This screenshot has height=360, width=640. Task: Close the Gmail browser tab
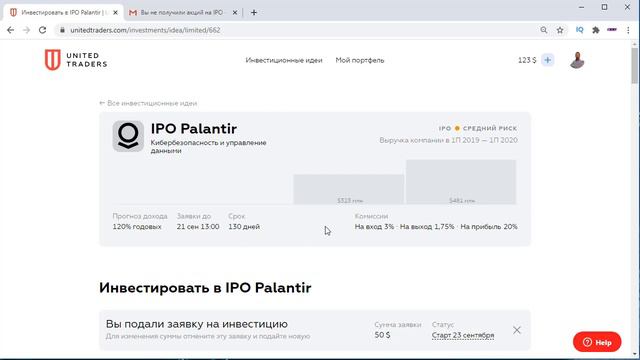235,13
